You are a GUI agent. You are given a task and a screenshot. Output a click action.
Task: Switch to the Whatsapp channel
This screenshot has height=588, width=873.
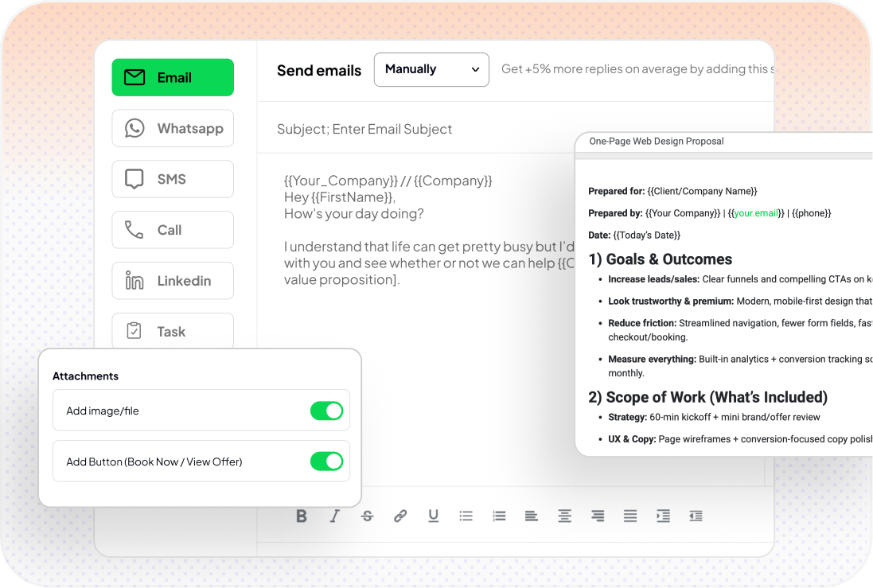tap(173, 128)
